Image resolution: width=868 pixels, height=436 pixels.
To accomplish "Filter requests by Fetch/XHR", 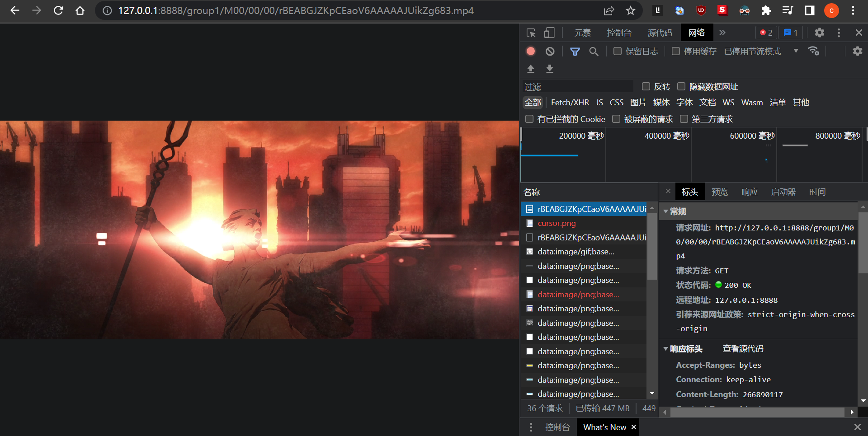I will tap(570, 103).
